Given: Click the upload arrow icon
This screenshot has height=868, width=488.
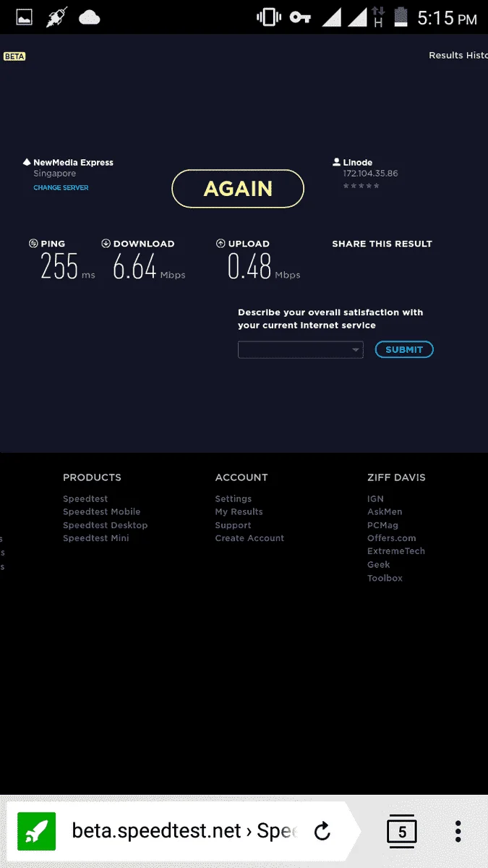Looking at the screenshot, I should point(221,244).
